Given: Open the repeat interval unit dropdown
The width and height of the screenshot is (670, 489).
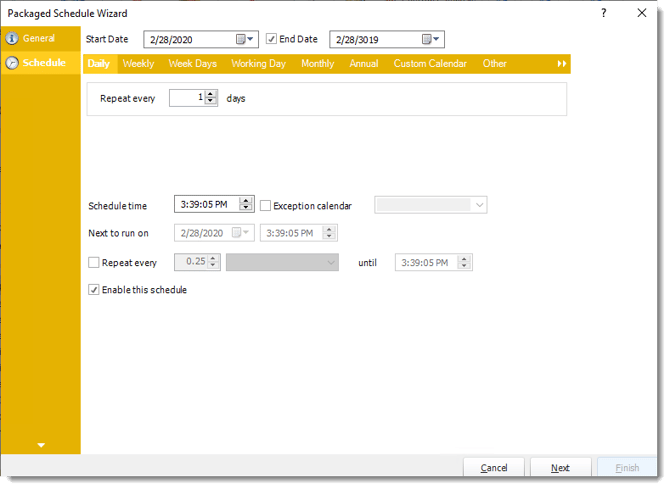Looking at the screenshot, I should click(282, 262).
